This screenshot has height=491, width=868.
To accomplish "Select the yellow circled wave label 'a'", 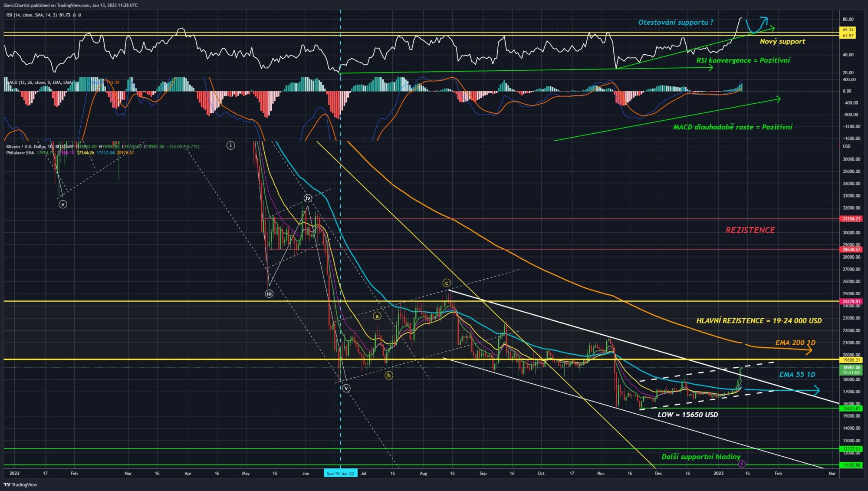I will click(x=377, y=316).
